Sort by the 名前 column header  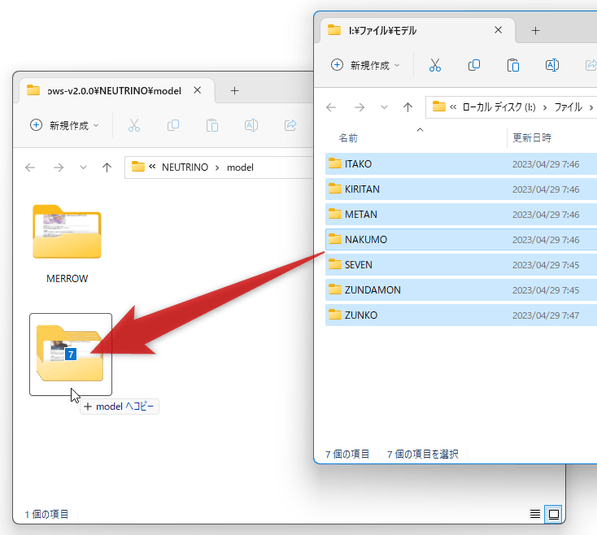pyautogui.click(x=348, y=138)
